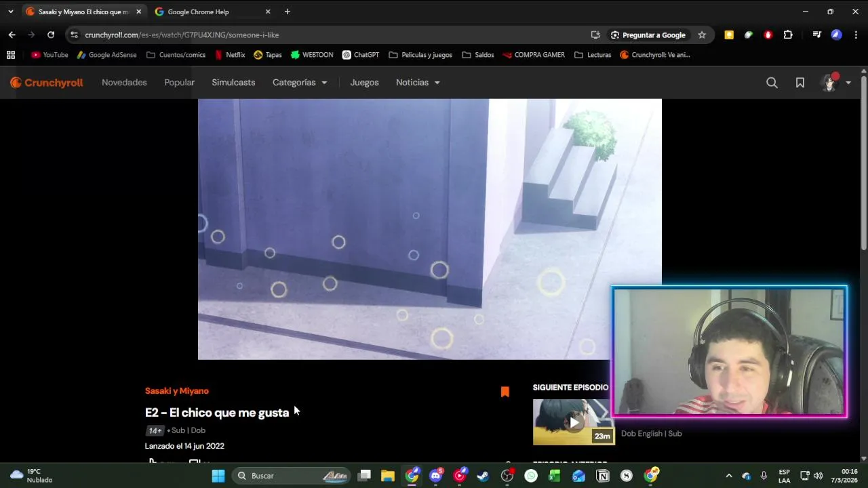Open the Saldos bookmark folder
Image resolution: width=868 pixels, height=488 pixels.
point(478,55)
